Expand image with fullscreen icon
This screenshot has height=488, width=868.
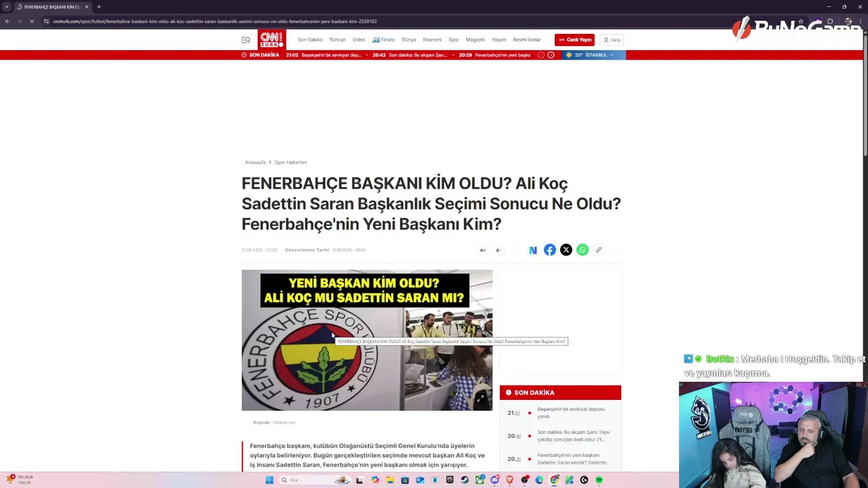pyautogui.click(x=481, y=399)
